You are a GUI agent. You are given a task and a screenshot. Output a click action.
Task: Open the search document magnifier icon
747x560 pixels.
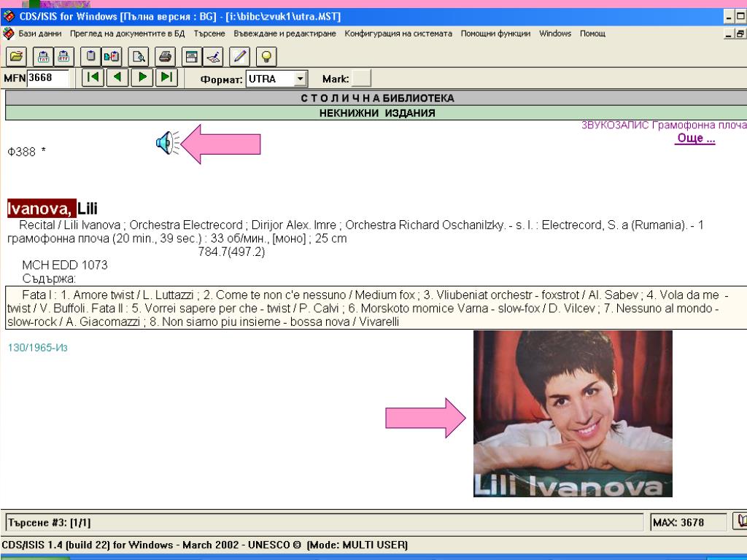139,57
